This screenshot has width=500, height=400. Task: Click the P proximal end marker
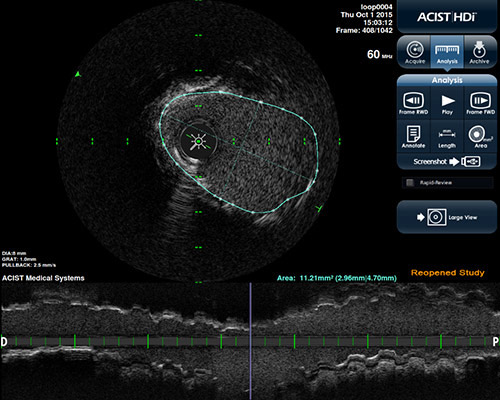click(496, 342)
